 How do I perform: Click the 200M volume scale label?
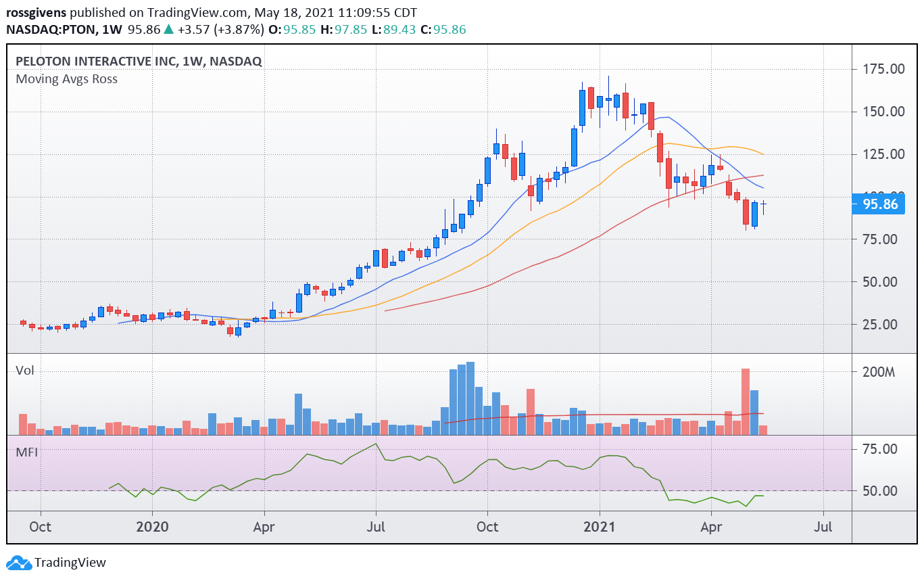click(x=879, y=372)
